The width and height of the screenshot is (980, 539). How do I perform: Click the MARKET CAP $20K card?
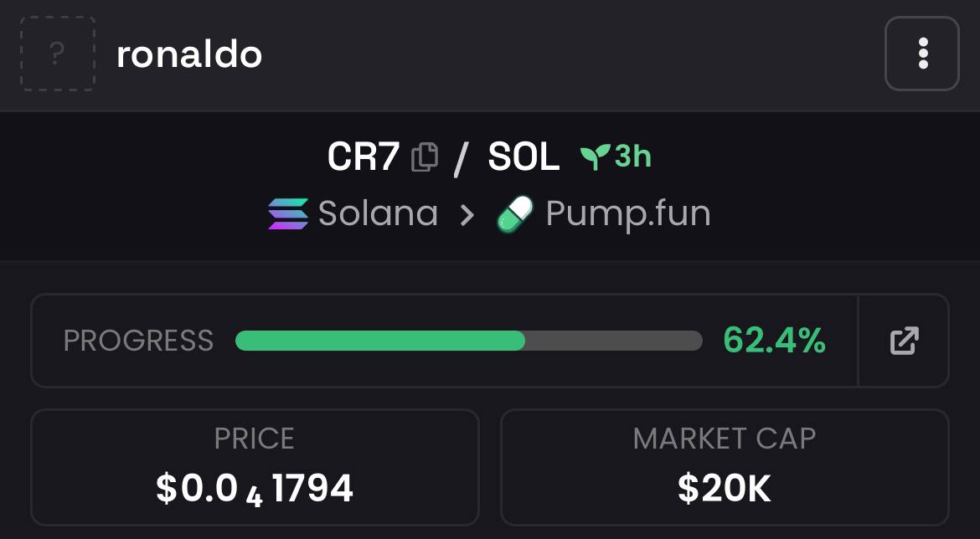[x=725, y=467]
